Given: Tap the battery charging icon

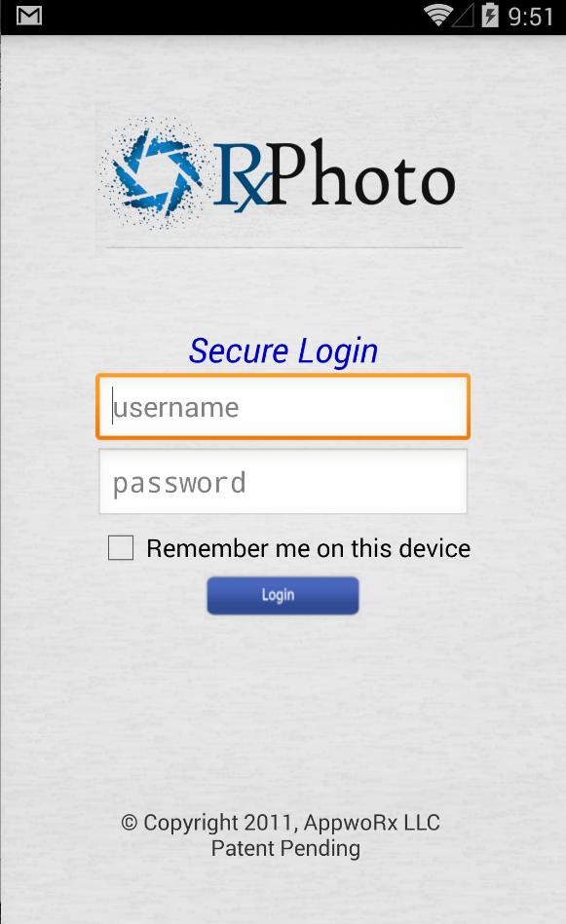Looking at the screenshot, I should 490,16.
